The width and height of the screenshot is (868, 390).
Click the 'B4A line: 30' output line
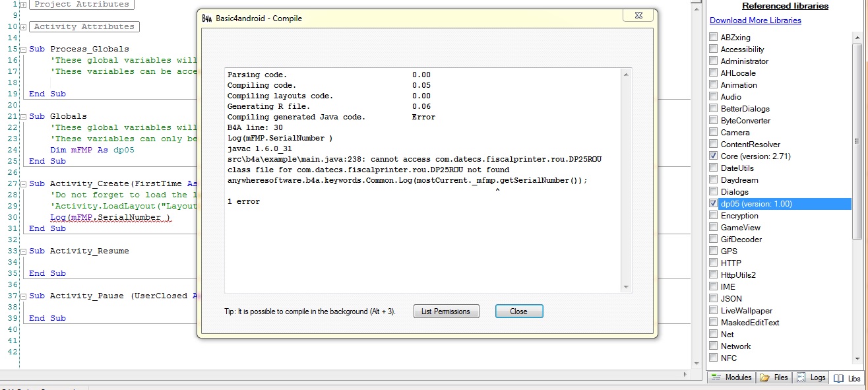point(255,127)
